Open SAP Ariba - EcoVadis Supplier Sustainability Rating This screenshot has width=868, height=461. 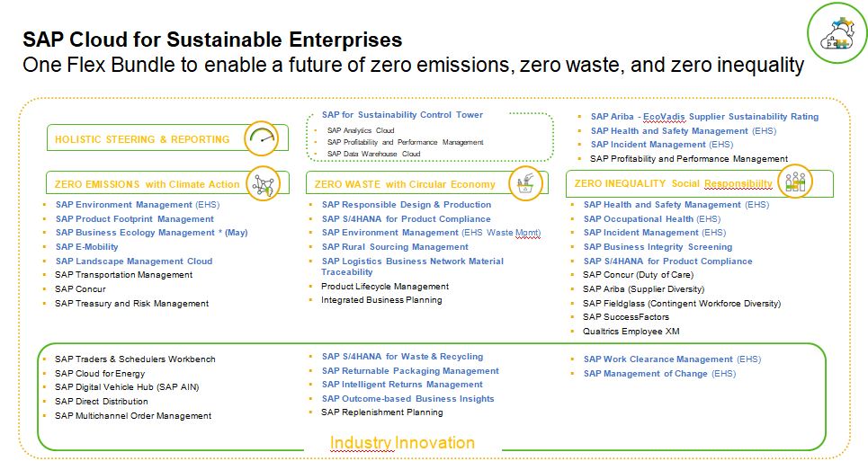pos(704,117)
